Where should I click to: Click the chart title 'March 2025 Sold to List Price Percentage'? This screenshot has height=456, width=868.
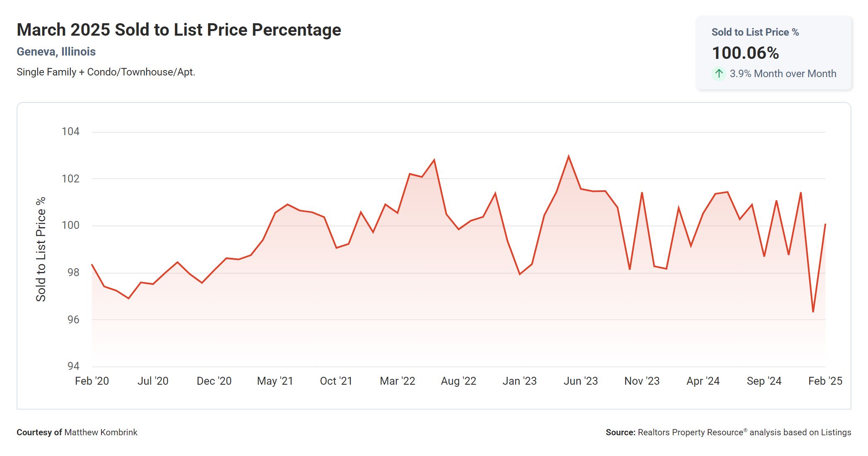pyautogui.click(x=178, y=30)
